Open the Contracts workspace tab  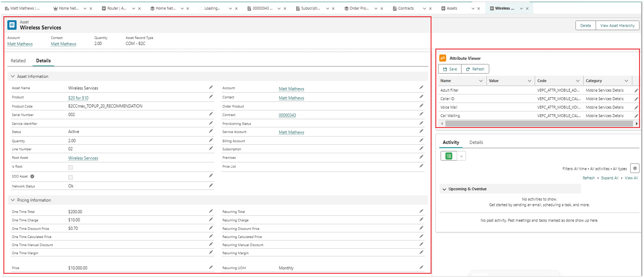pos(406,8)
